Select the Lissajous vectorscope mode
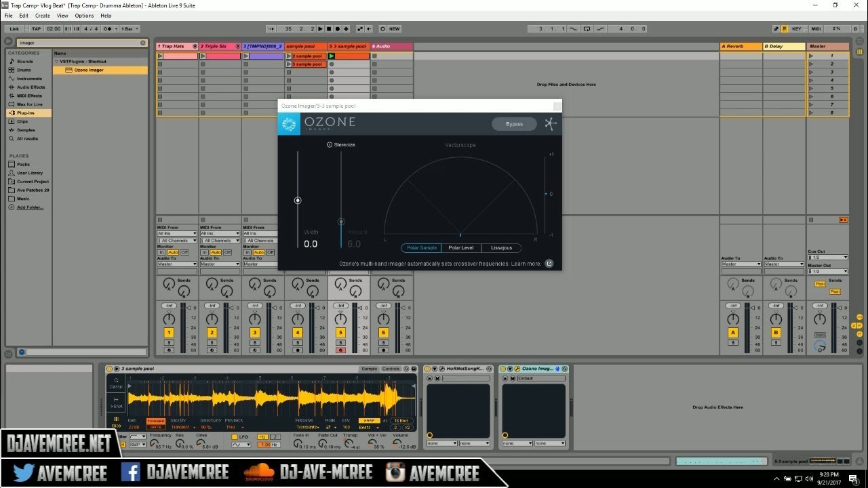This screenshot has width=868, height=488. click(x=501, y=247)
